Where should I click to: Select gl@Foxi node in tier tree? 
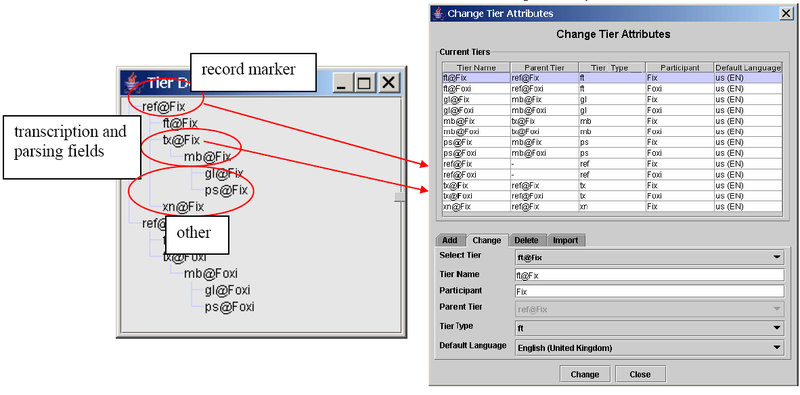click(x=228, y=290)
